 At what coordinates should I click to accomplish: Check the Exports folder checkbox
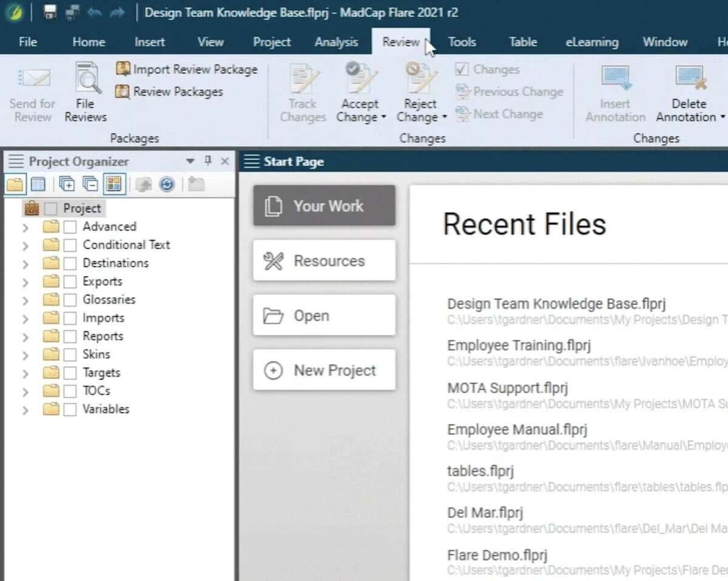click(70, 281)
